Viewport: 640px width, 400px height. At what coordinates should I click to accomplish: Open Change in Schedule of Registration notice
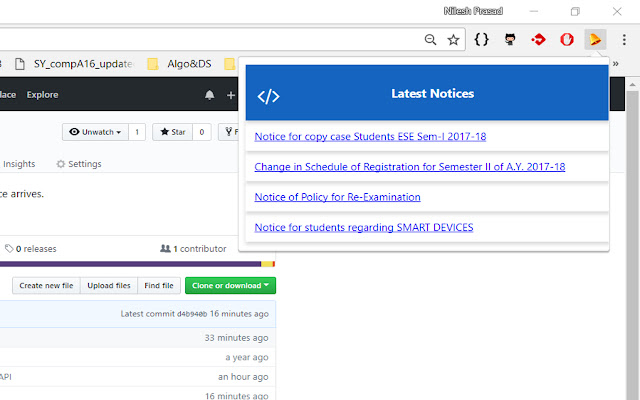pos(410,167)
